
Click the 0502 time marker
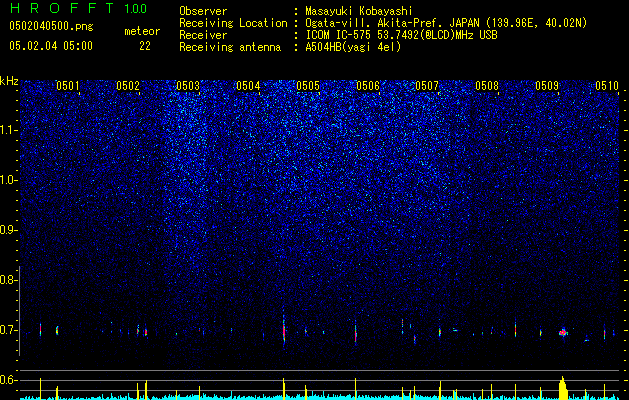(128, 85)
